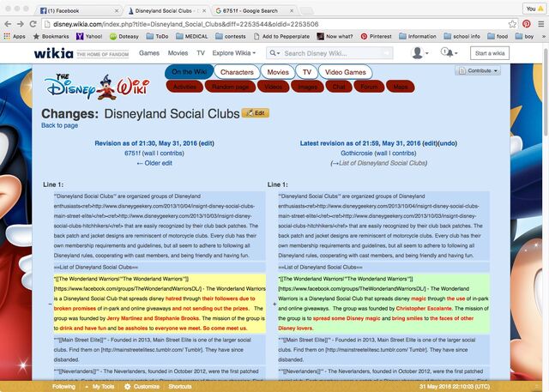Screen dimensions: 549x392
Task: Expand My Tools in bottom toolbar
Action: point(100,386)
